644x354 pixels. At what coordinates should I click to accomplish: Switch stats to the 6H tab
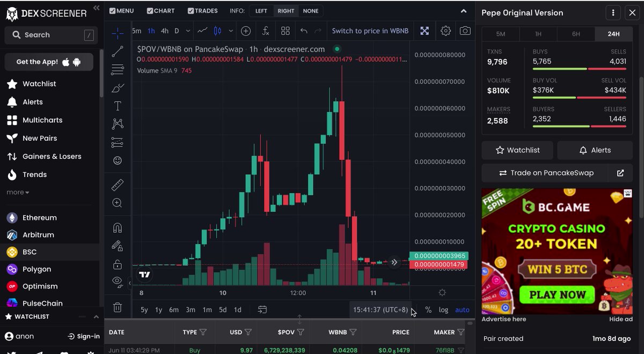(x=576, y=34)
